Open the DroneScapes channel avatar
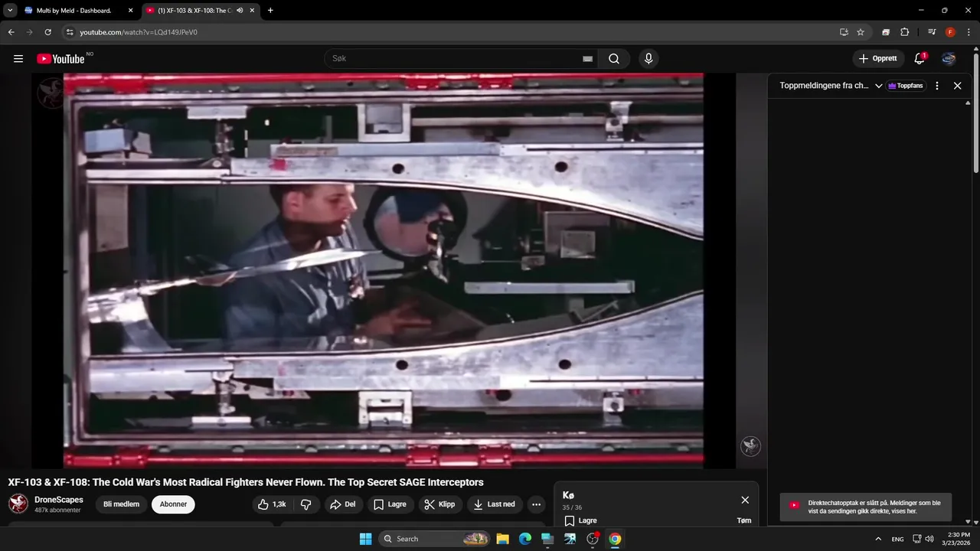 pyautogui.click(x=18, y=504)
